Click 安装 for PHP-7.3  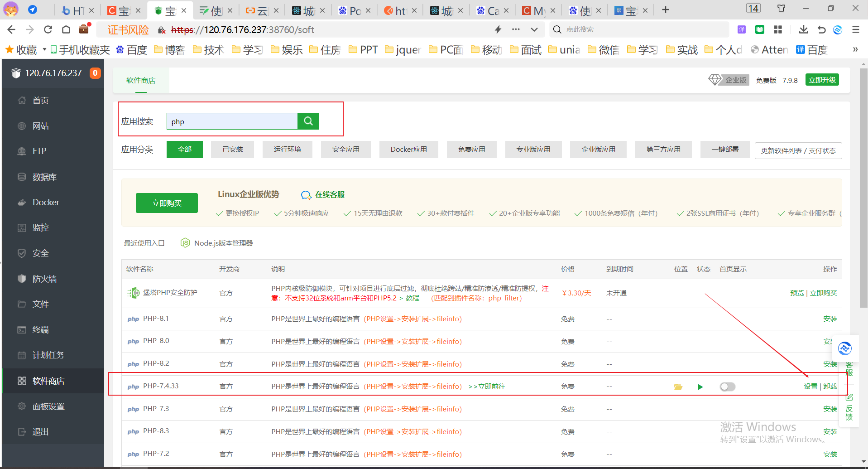pos(830,409)
